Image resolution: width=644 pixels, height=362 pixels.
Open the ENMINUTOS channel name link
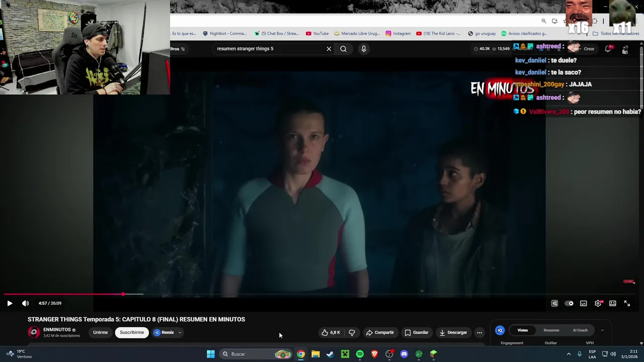click(57, 330)
